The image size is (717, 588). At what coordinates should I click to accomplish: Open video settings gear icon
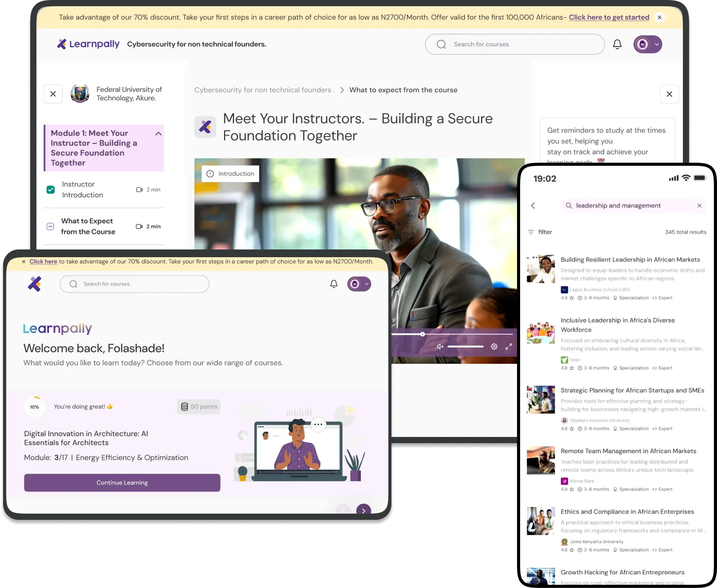(494, 347)
